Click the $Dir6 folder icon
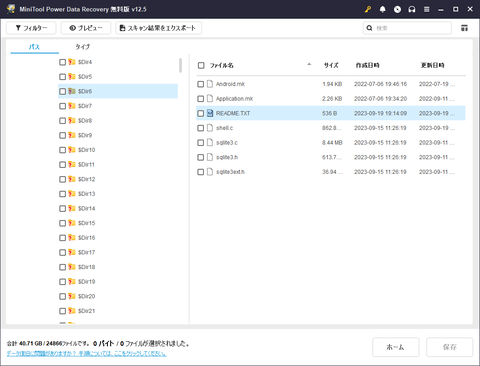Screen dimensions: 480x366 (x=72, y=91)
